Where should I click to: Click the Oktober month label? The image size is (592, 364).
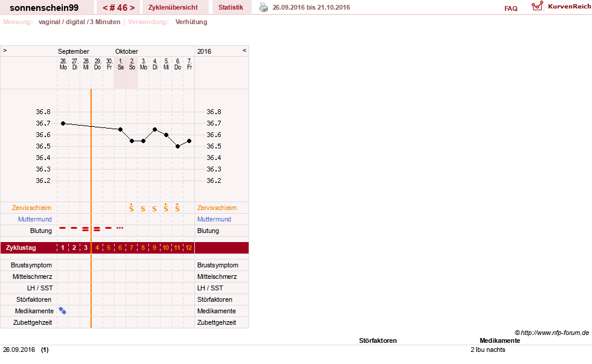127,51
